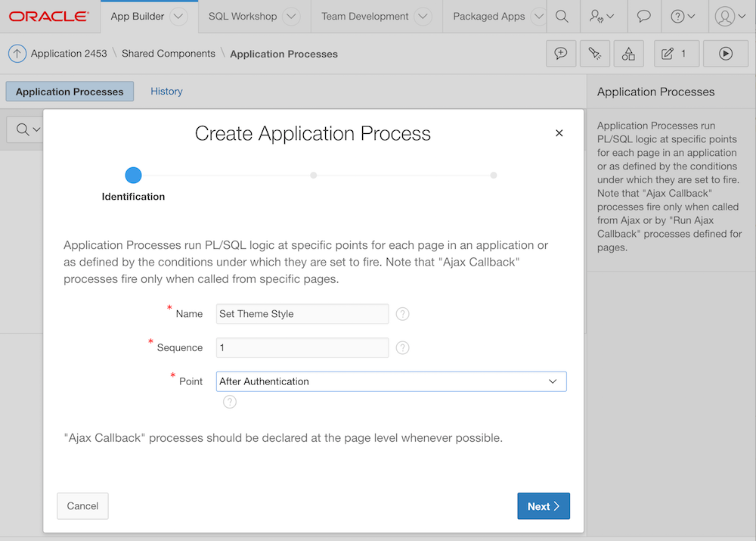Click the developer comment icon
This screenshot has height=541, width=756.
(561, 54)
